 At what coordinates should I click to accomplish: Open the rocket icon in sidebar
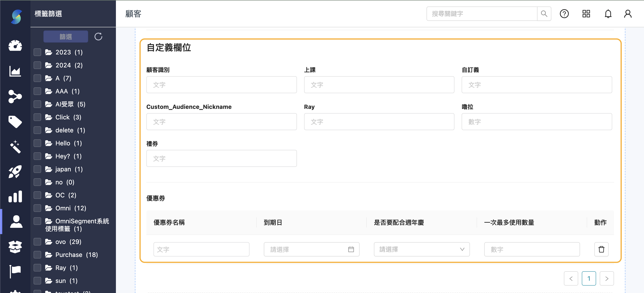15,172
